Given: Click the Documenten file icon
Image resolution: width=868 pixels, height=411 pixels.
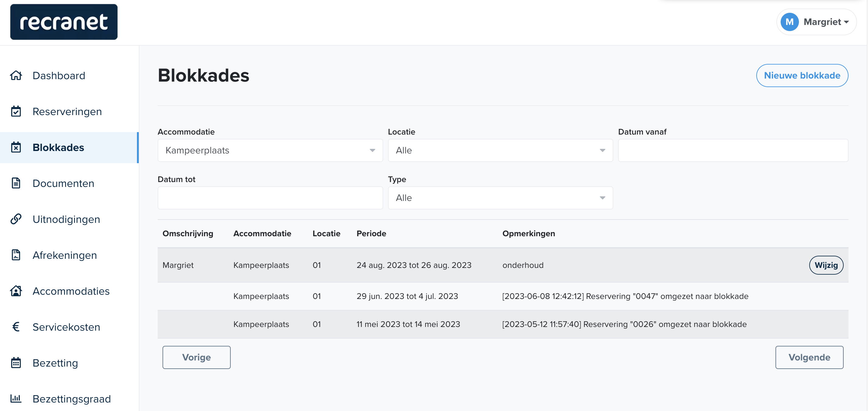Looking at the screenshot, I should tap(16, 183).
